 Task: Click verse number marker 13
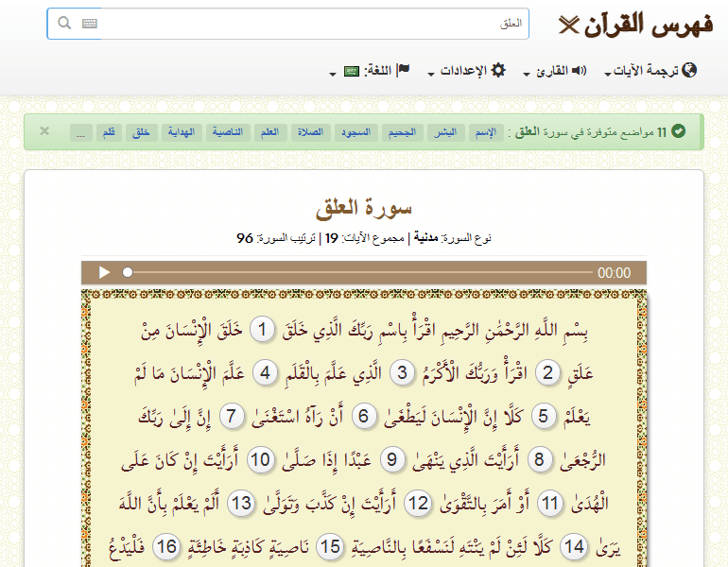[241, 504]
